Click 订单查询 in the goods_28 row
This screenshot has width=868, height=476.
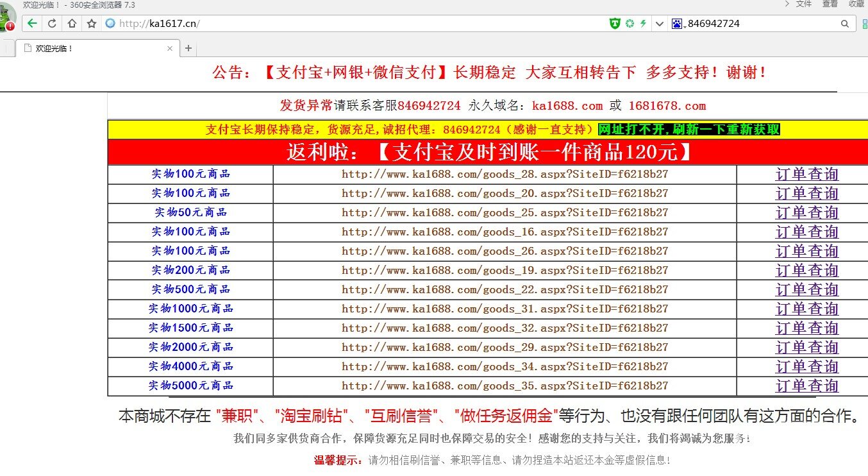[807, 174]
